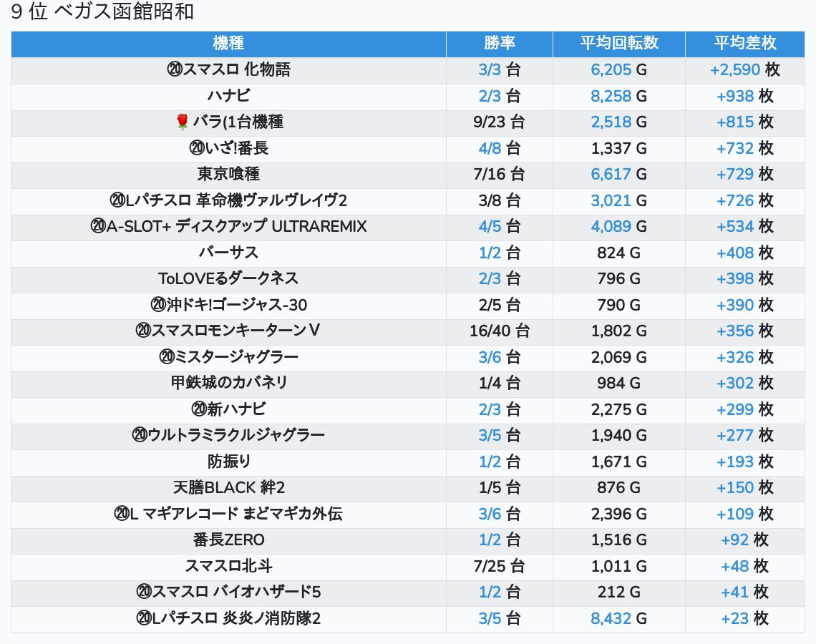Click the ⑳ badge before ミスタージャグラー

(x=167, y=357)
